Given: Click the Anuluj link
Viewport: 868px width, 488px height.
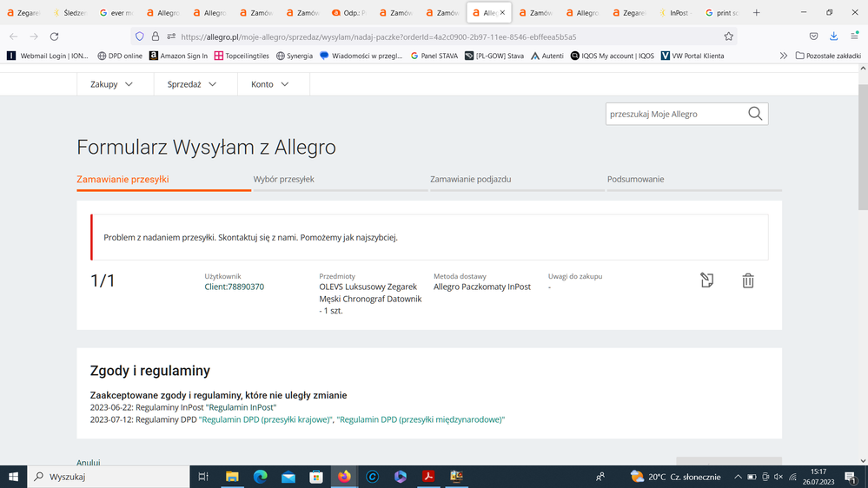Looking at the screenshot, I should pos(88,463).
